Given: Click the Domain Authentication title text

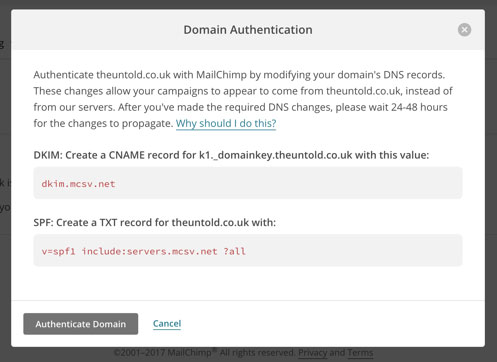Looking at the screenshot, I should [248, 30].
